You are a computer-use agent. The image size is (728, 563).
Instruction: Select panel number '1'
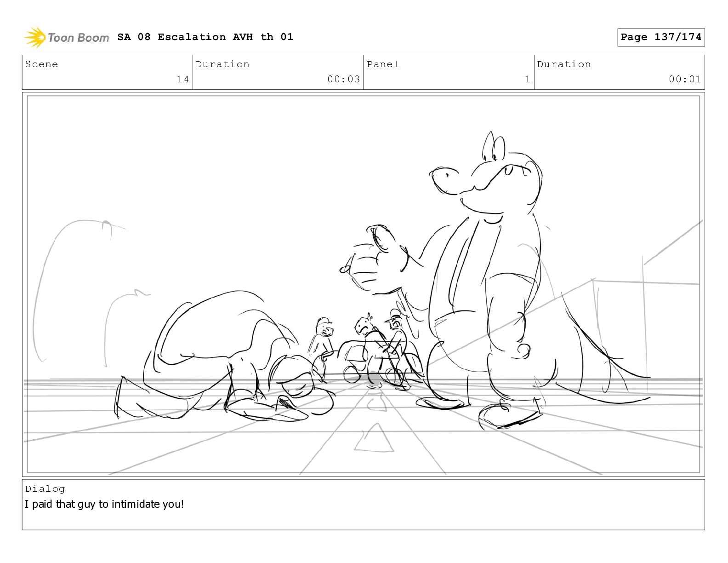pyautogui.click(x=528, y=79)
